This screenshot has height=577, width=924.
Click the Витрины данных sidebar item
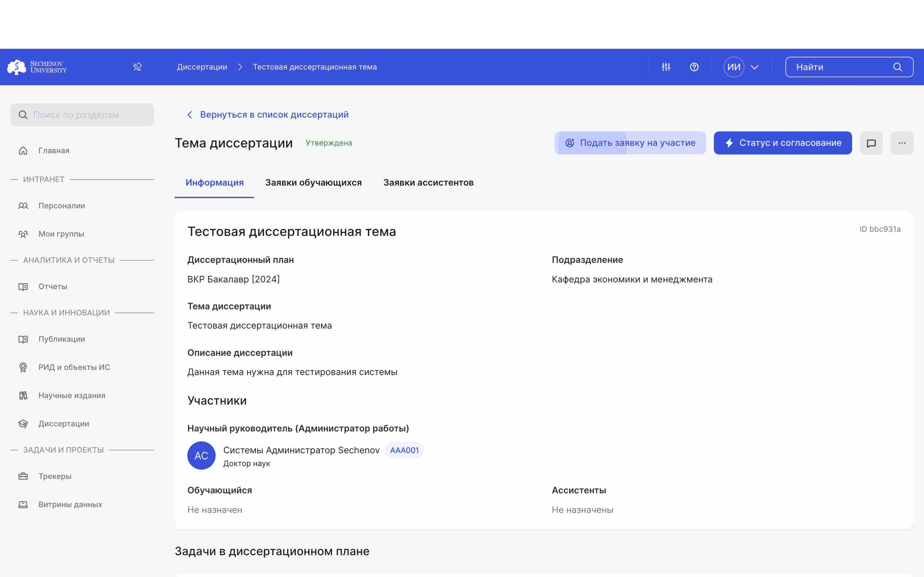70,504
